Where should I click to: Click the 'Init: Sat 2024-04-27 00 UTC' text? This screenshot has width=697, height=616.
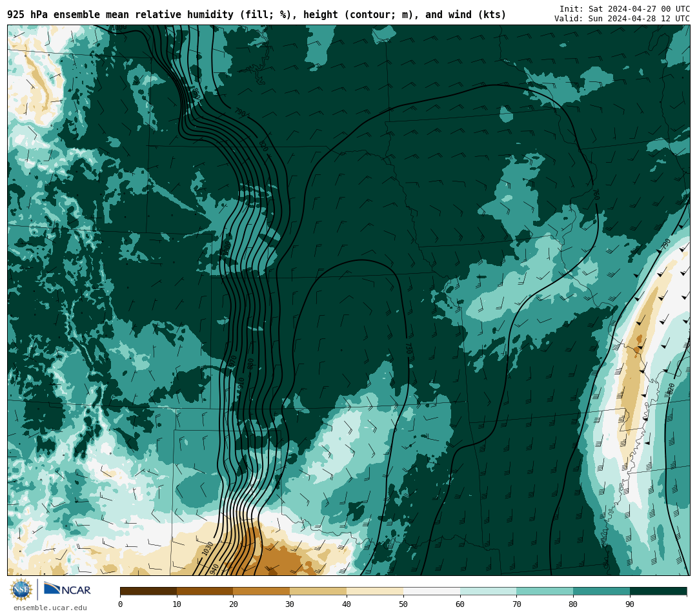click(x=625, y=9)
